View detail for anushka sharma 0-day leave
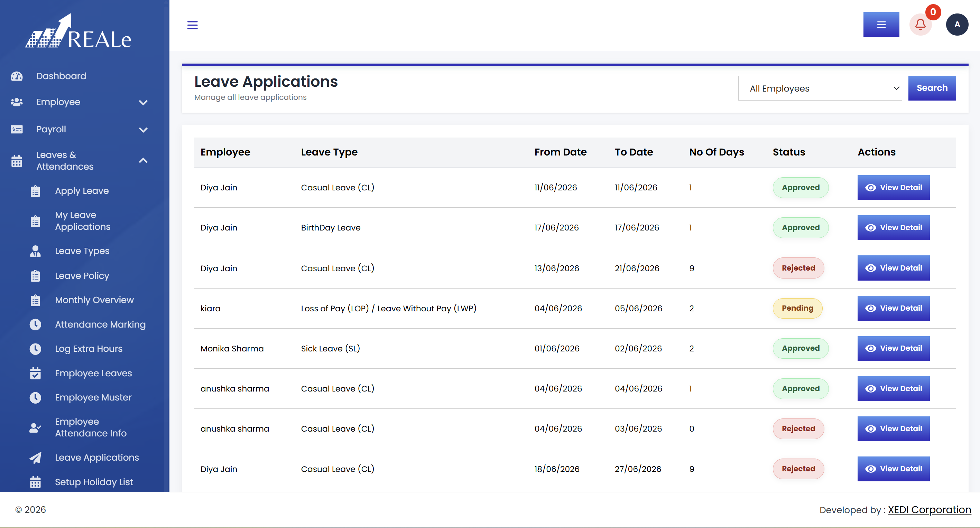Image resolution: width=980 pixels, height=528 pixels. tap(893, 429)
